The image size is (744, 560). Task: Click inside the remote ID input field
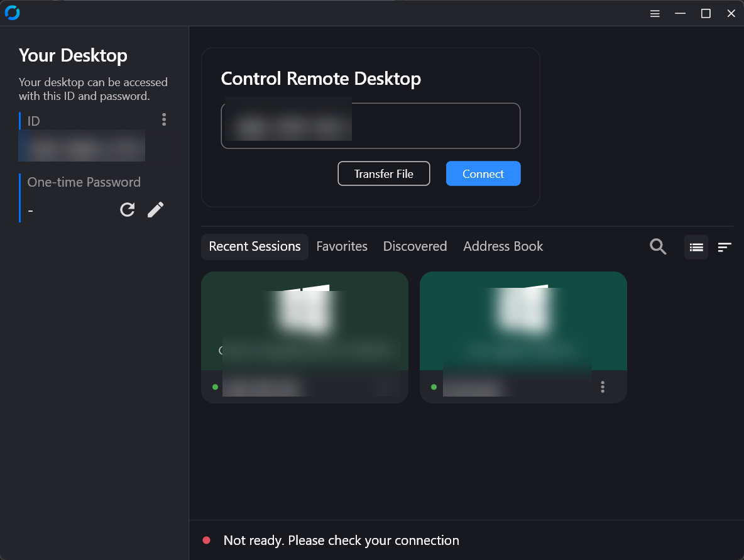click(370, 126)
